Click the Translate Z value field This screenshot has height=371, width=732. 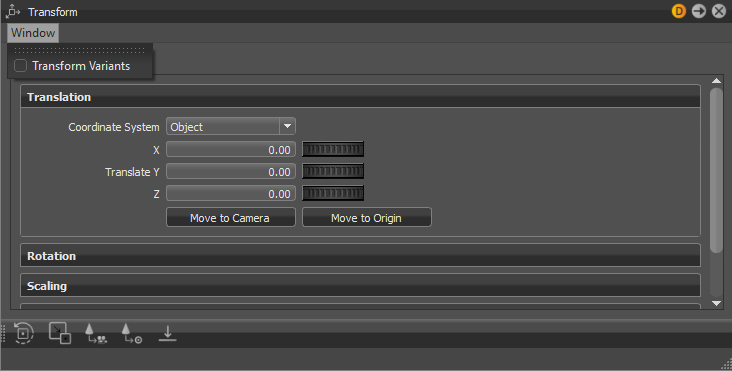pyautogui.click(x=231, y=193)
